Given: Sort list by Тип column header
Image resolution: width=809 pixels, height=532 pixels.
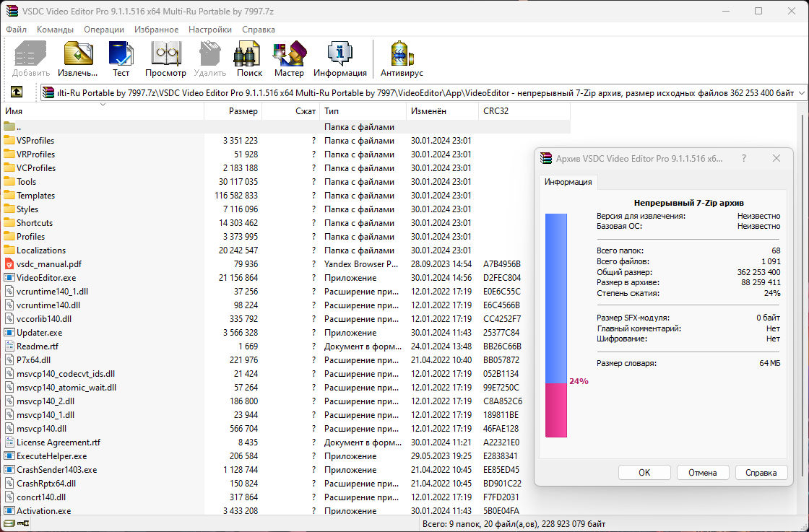Looking at the screenshot, I should pos(363,111).
